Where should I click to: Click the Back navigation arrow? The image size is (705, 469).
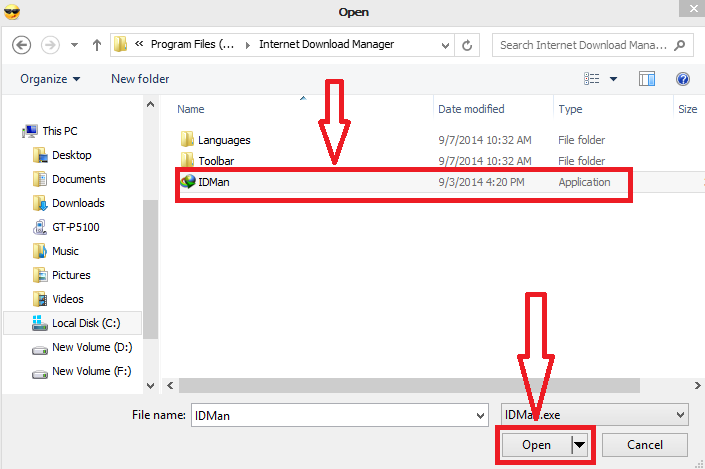[21, 45]
